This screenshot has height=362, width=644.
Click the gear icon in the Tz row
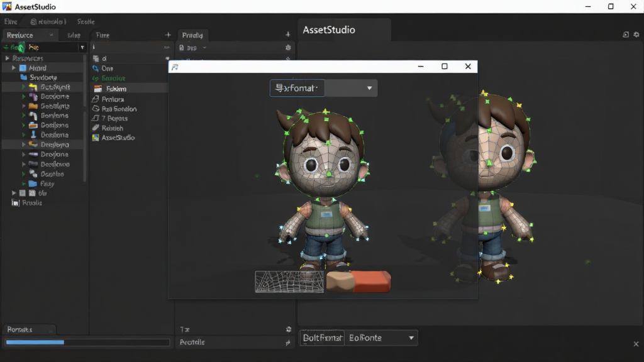click(x=288, y=329)
